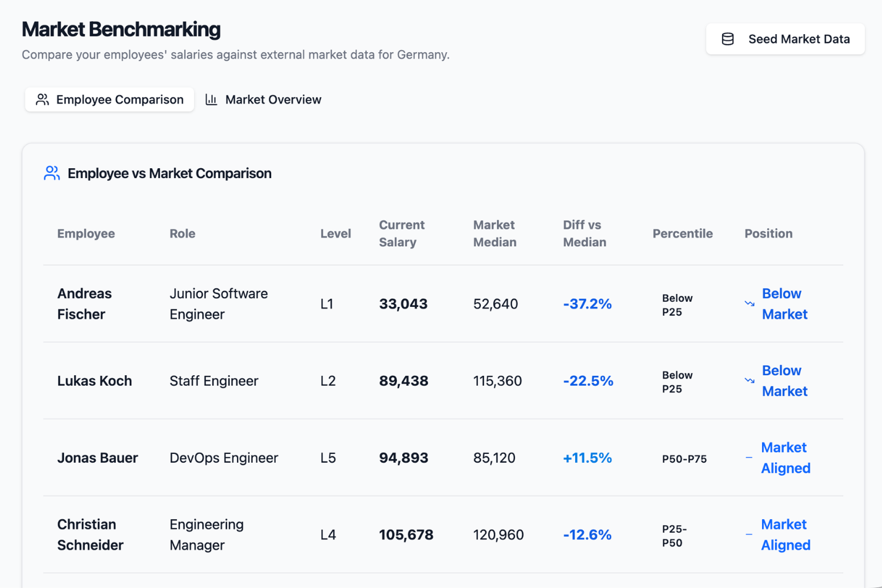Click the P50-P75 percentile badge

click(684, 459)
